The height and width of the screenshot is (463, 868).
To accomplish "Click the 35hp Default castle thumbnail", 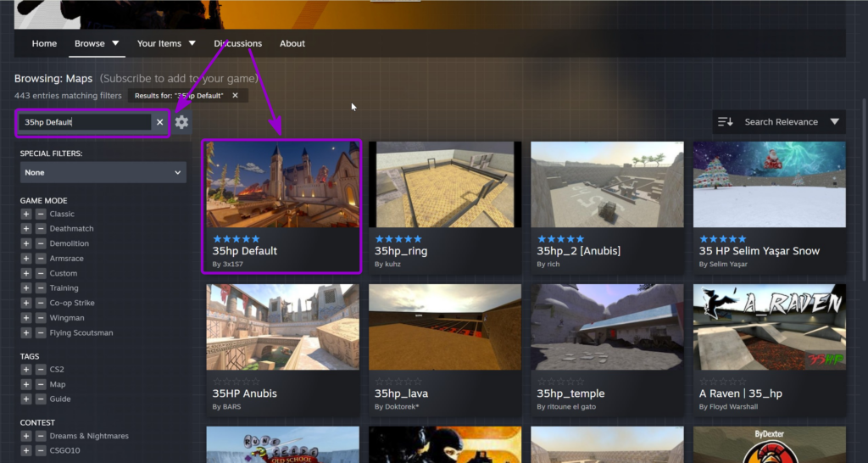I will pos(283,184).
